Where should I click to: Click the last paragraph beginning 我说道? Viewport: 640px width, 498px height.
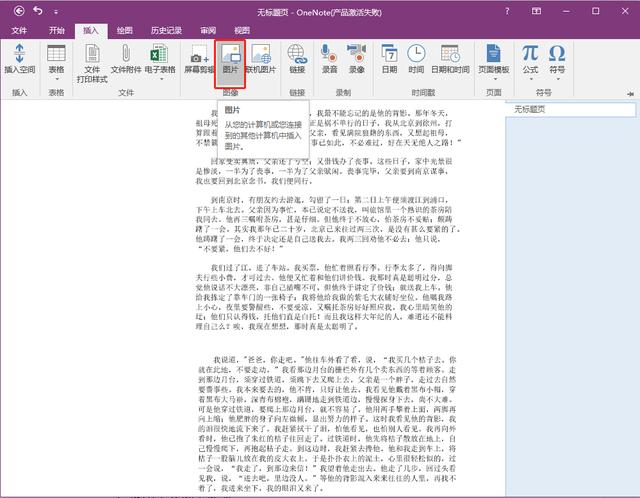click(x=327, y=424)
